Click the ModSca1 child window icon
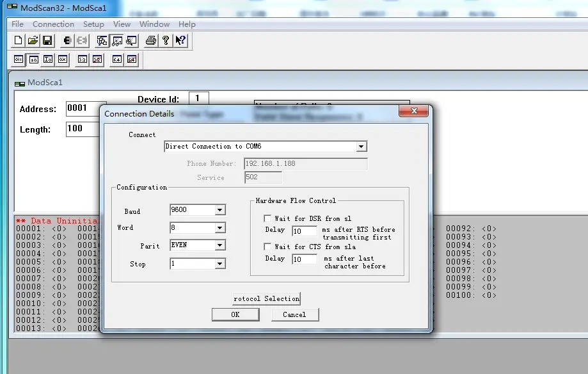 tap(20, 83)
